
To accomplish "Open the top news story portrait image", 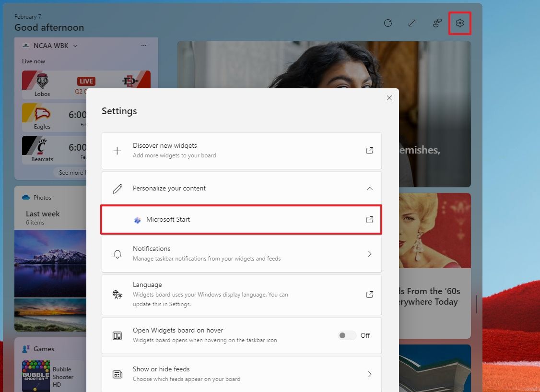I will (x=324, y=65).
